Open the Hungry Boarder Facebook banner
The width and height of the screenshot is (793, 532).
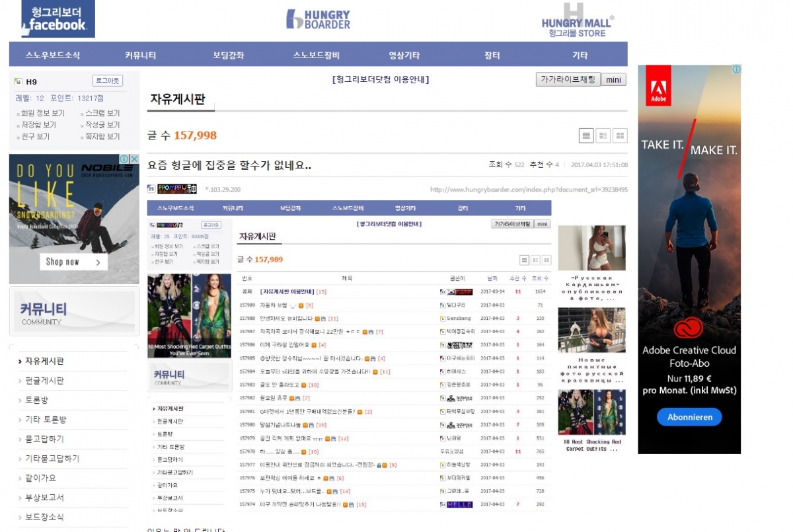[x=58, y=19]
